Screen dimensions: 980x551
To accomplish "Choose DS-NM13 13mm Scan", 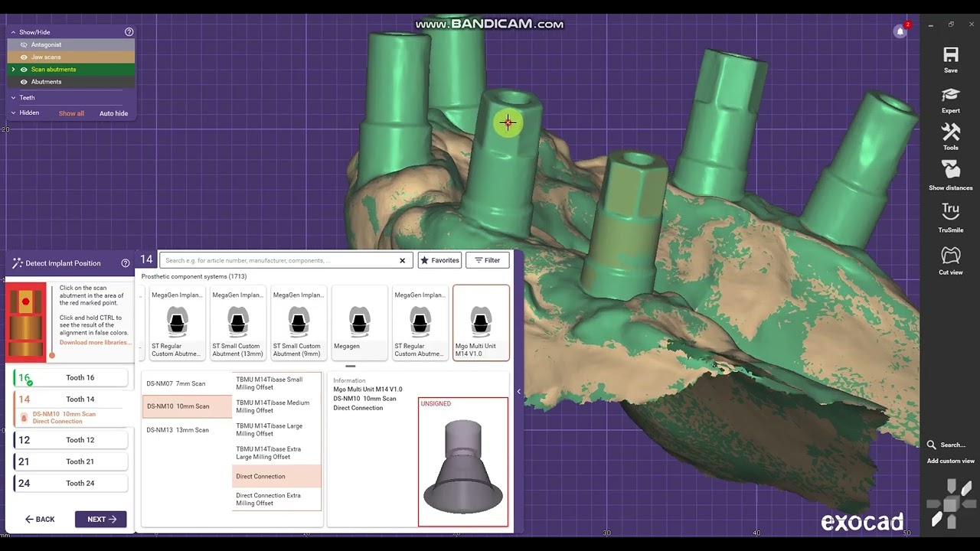I will 187,430.
